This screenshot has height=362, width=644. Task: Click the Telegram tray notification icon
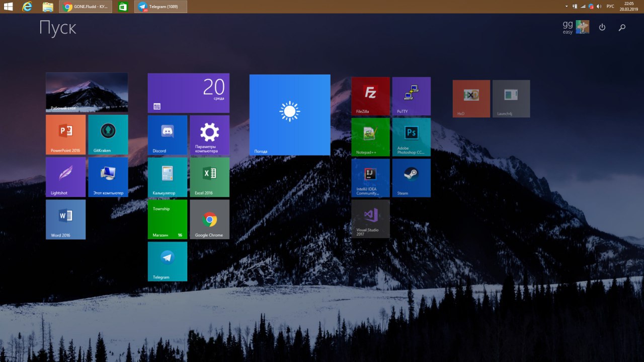click(591, 7)
